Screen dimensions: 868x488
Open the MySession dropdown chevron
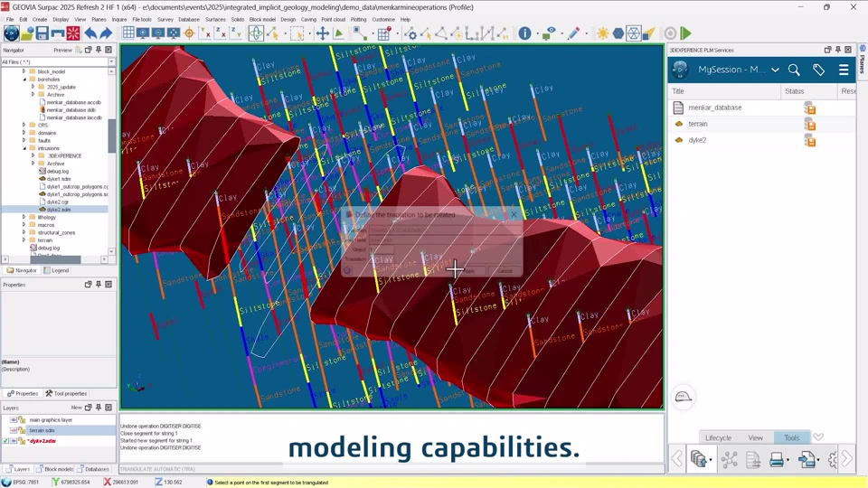[x=775, y=70]
